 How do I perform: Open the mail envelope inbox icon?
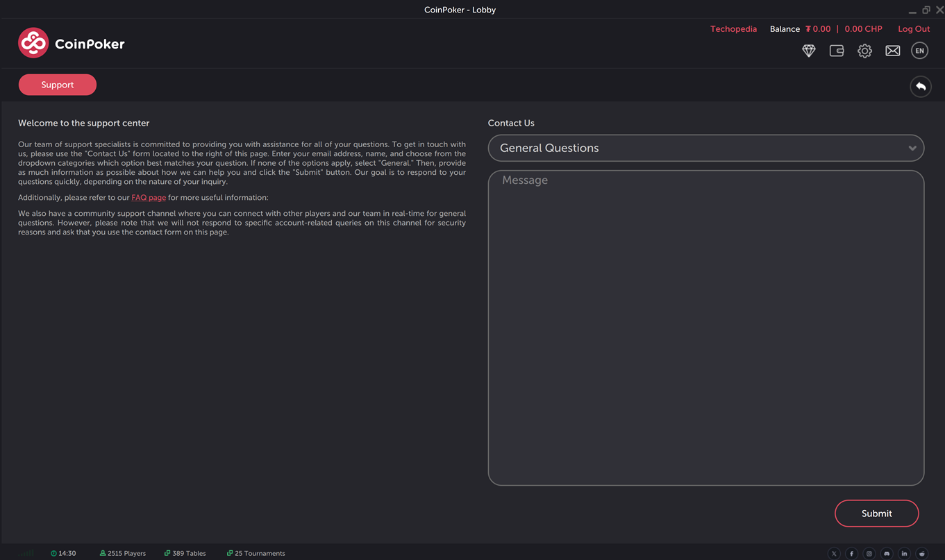click(893, 51)
